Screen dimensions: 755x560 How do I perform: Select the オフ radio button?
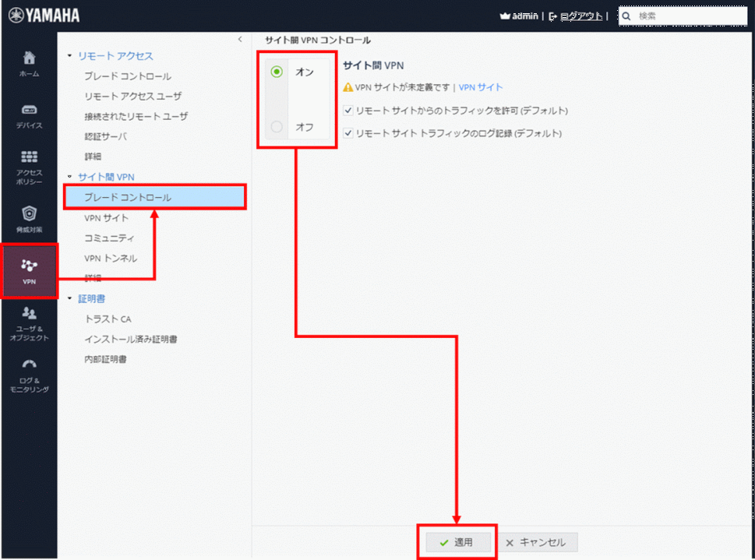point(277,126)
